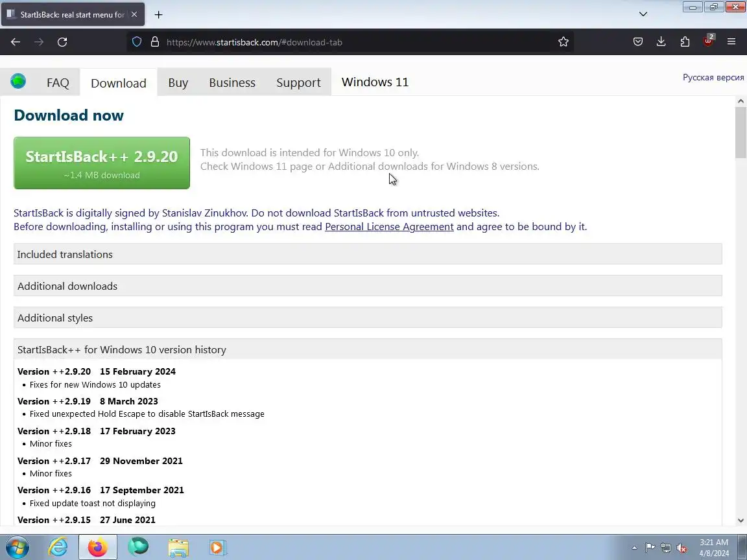Screen dimensions: 747x560
Task: Open the extensions puzzle icon
Action: tap(685, 42)
